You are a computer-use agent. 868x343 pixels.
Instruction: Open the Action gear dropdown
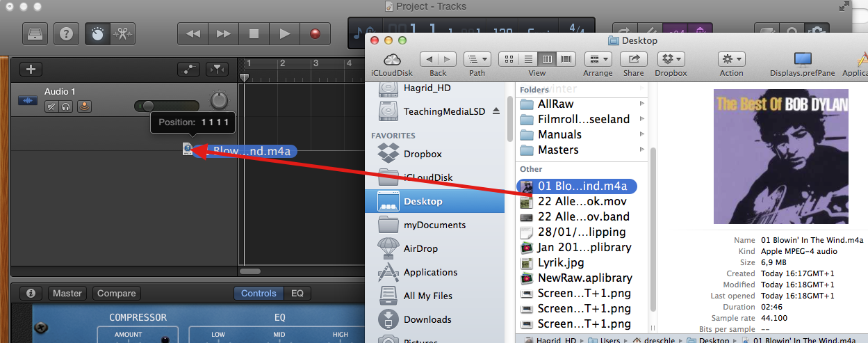click(x=731, y=59)
